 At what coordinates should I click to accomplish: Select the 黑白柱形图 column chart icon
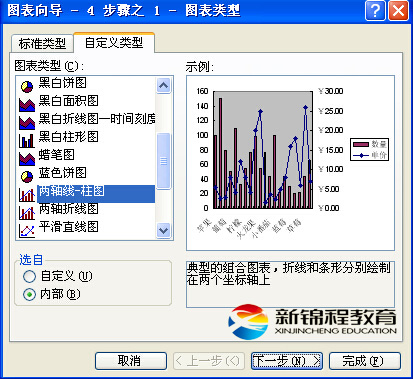click(27, 141)
